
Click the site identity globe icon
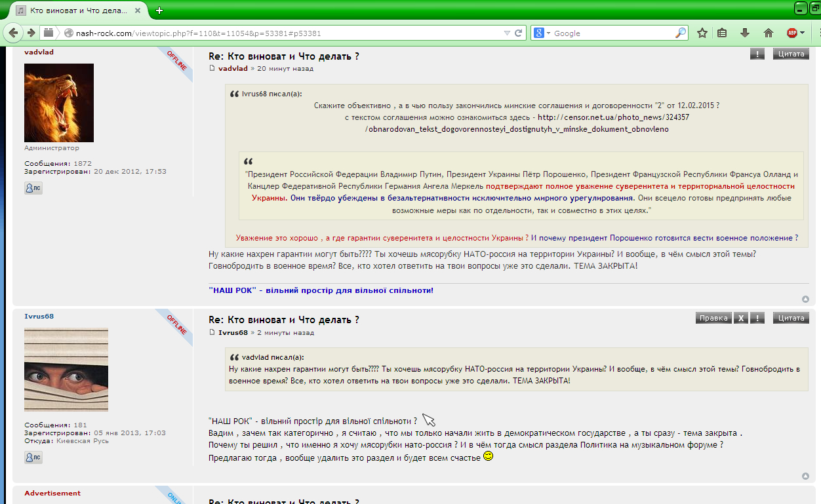pyautogui.click(x=68, y=33)
